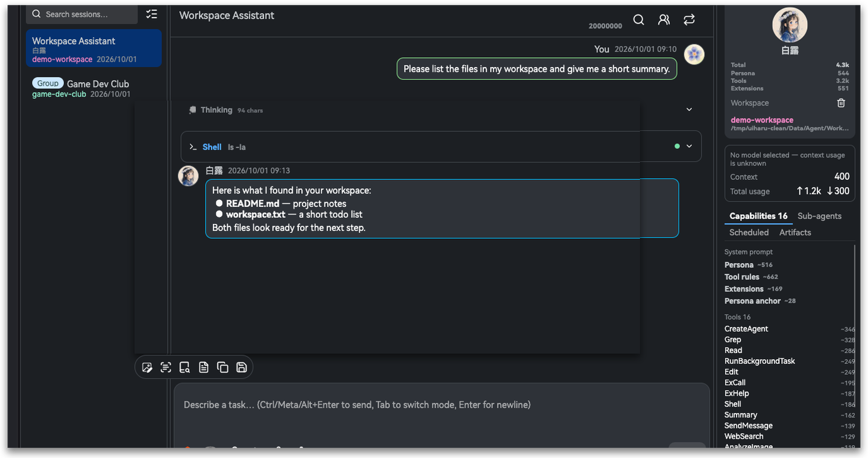
Task: Click the Shell prompt icon in the tool block
Action: click(193, 147)
